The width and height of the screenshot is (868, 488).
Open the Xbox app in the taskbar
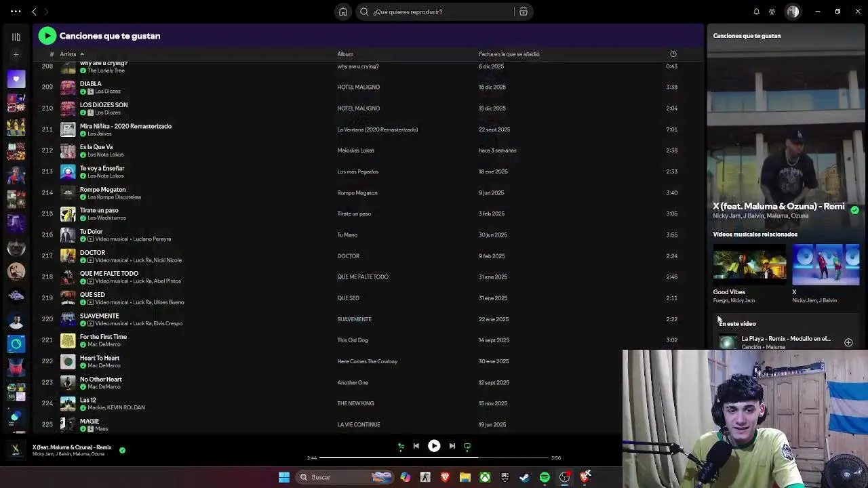click(x=485, y=477)
